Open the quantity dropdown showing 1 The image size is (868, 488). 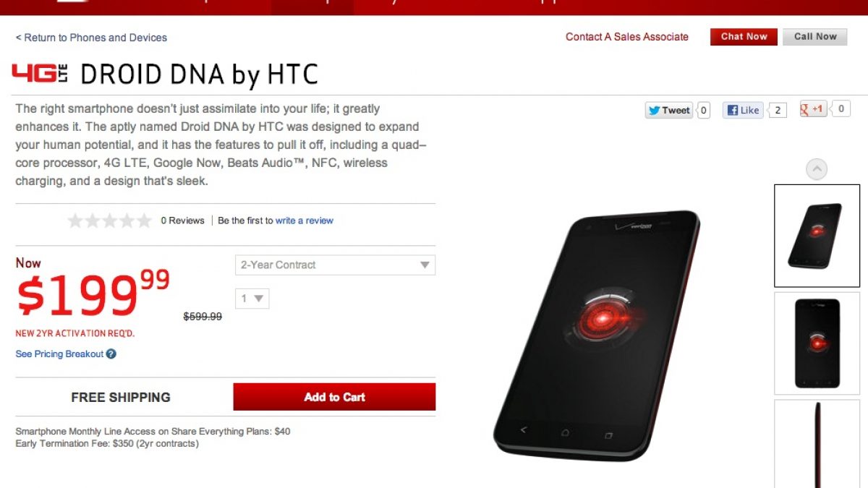coord(252,298)
